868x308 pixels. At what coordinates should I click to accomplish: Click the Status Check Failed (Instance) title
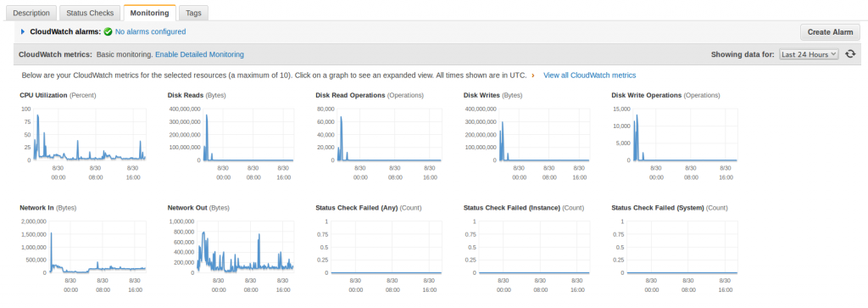(512, 208)
